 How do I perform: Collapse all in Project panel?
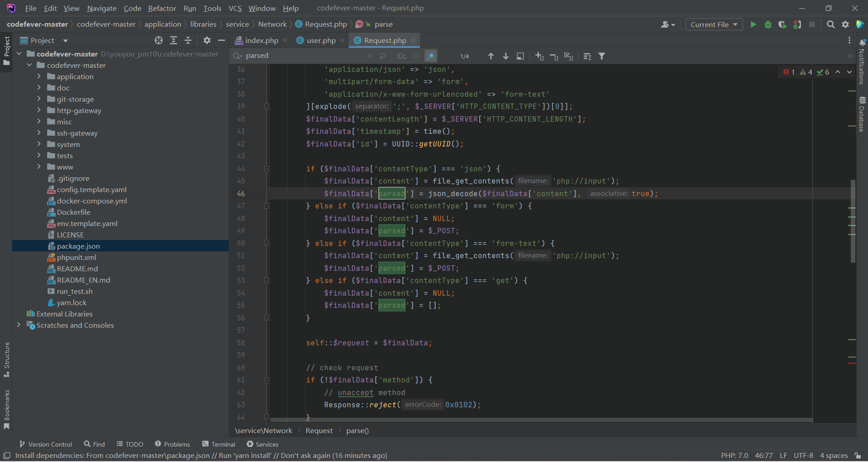point(188,41)
